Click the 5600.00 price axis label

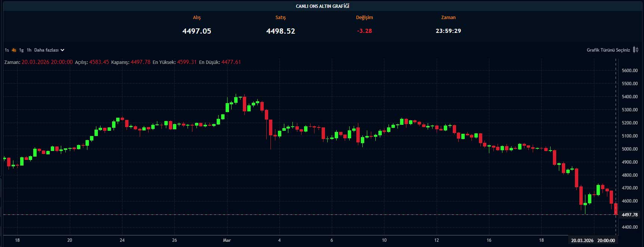[x=629, y=71]
